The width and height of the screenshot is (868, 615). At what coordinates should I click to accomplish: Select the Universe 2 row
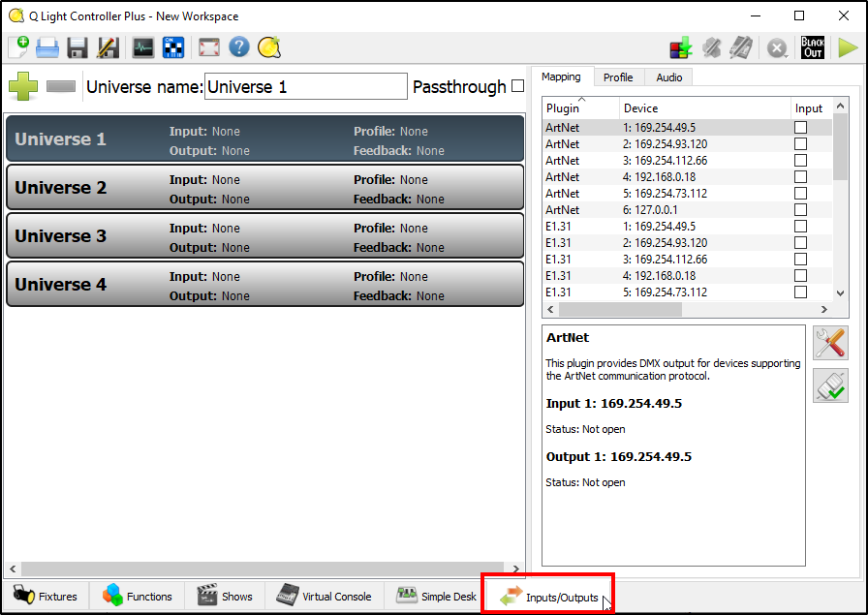[x=264, y=188]
